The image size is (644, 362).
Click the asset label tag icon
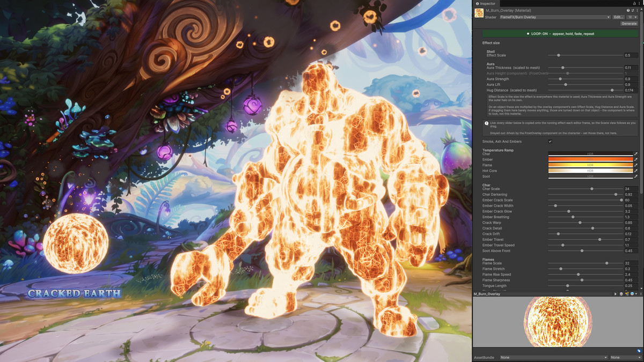[x=639, y=351]
